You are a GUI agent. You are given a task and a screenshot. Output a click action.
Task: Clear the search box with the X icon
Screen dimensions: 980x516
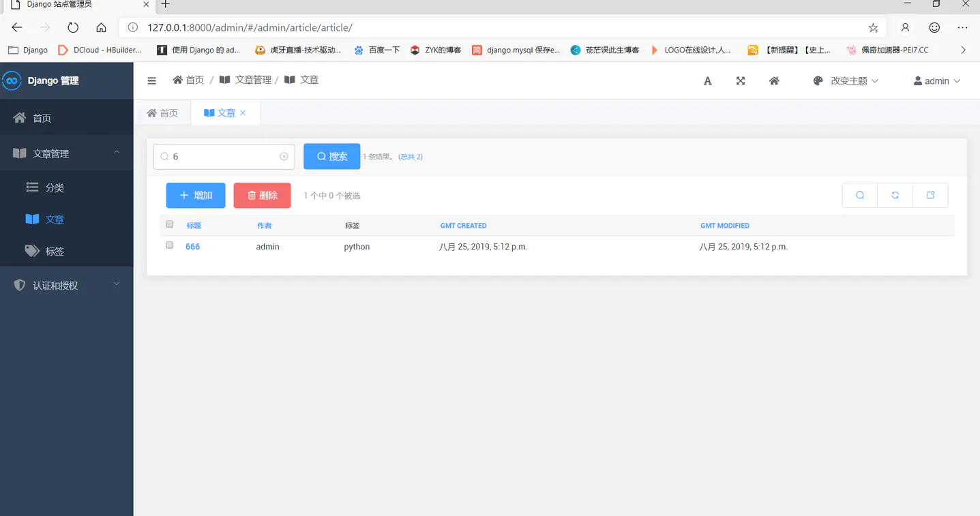(x=284, y=157)
